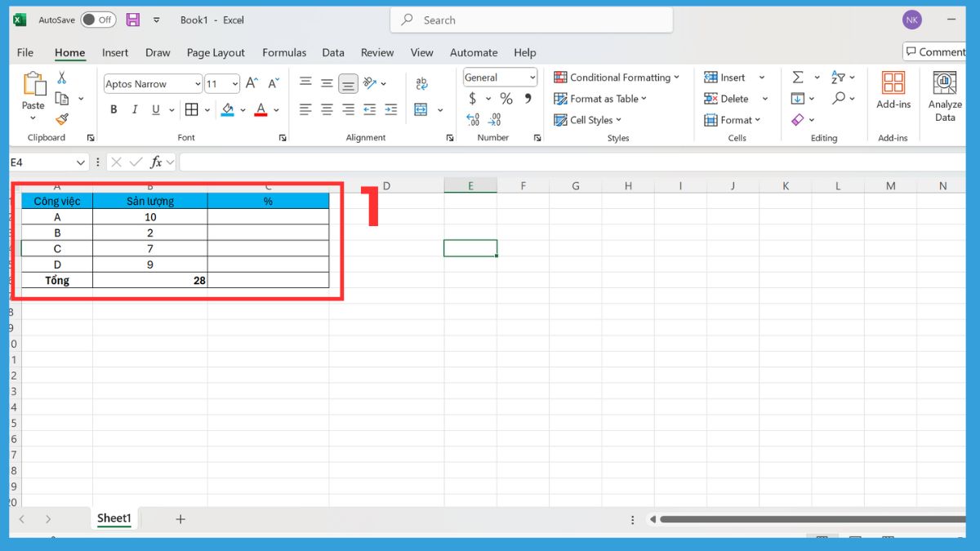The image size is (980, 551).
Task: Pick the red Font Color swatch
Action: pyautogui.click(x=261, y=109)
